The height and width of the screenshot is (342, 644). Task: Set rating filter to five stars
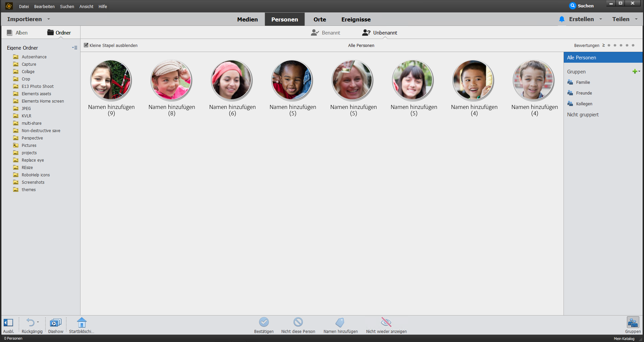[633, 45]
